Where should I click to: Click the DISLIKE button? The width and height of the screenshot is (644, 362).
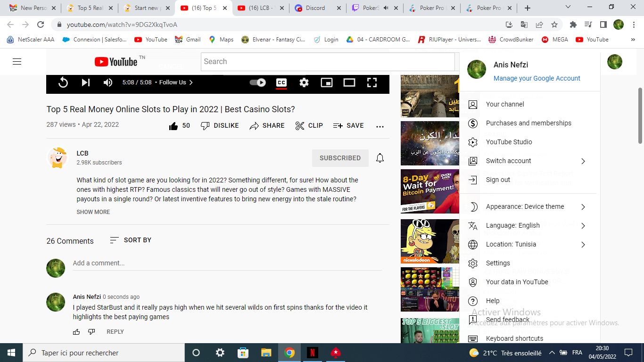(x=220, y=126)
